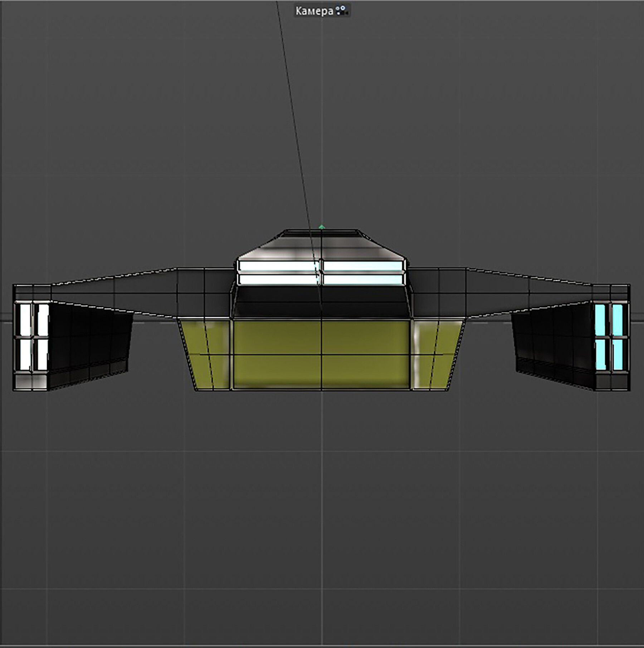The width and height of the screenshot is (644, 648).
Task: Select the Камера viewport label
Action: (x=315, y=10)
